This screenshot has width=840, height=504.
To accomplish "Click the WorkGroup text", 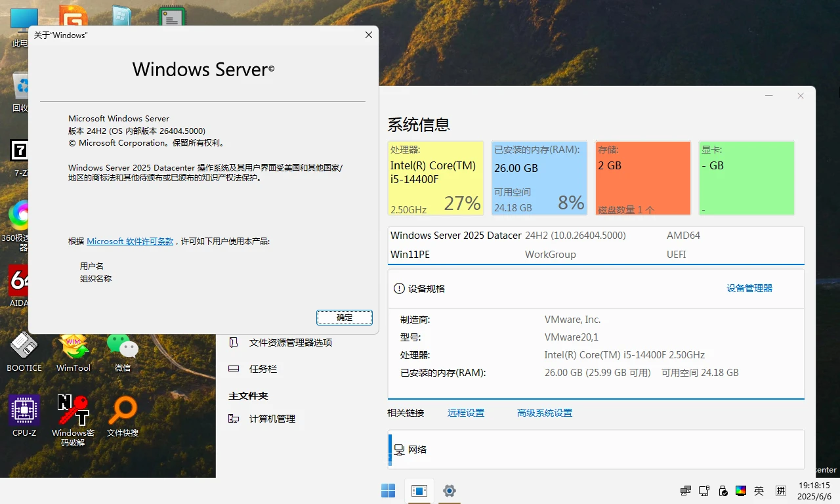I will click(550, 254).
